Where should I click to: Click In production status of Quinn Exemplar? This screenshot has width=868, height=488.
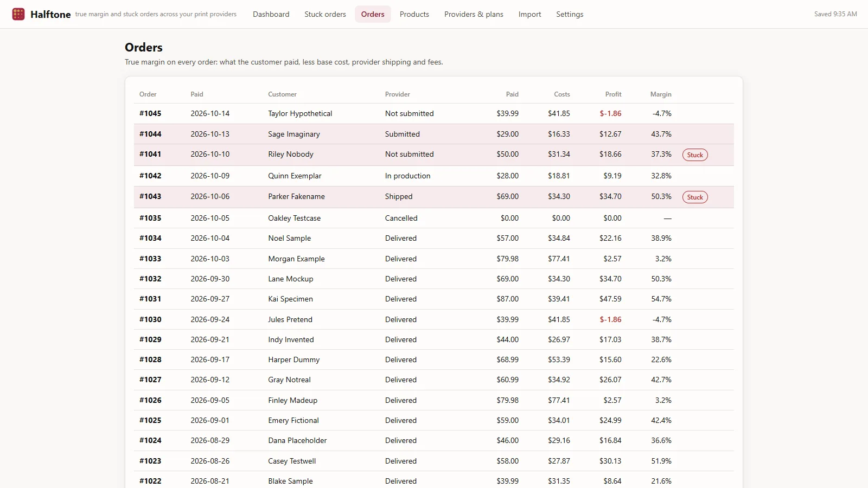click(407, 176)
